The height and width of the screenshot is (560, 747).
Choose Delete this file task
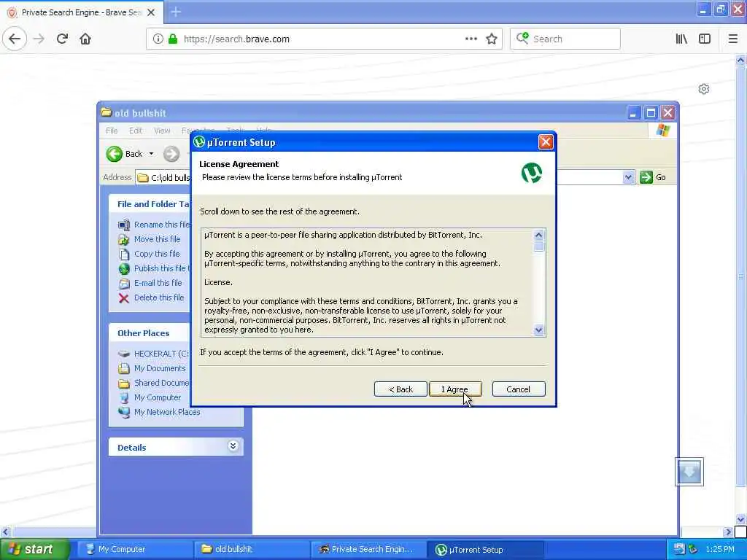tap(158, 297)
